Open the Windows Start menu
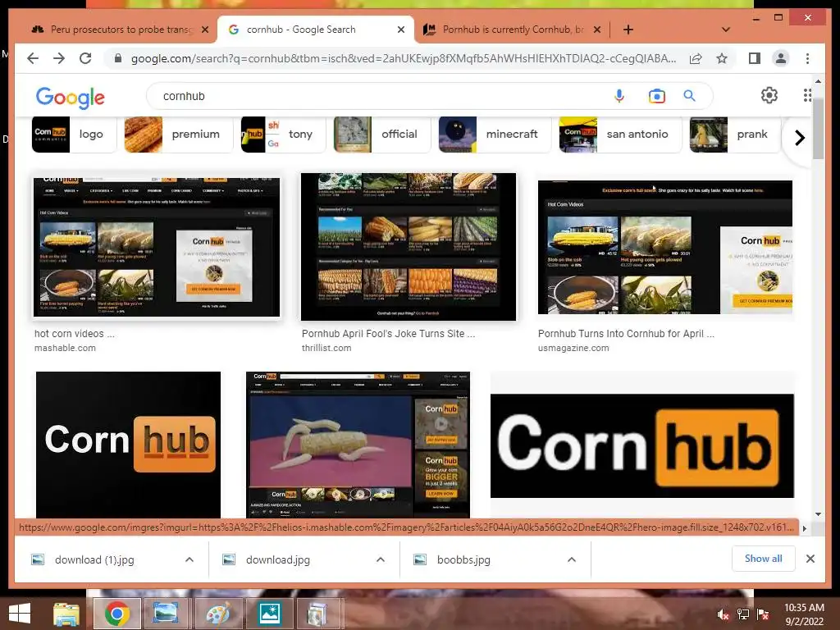Screen dimensions: 840x630 coord(20,614)
